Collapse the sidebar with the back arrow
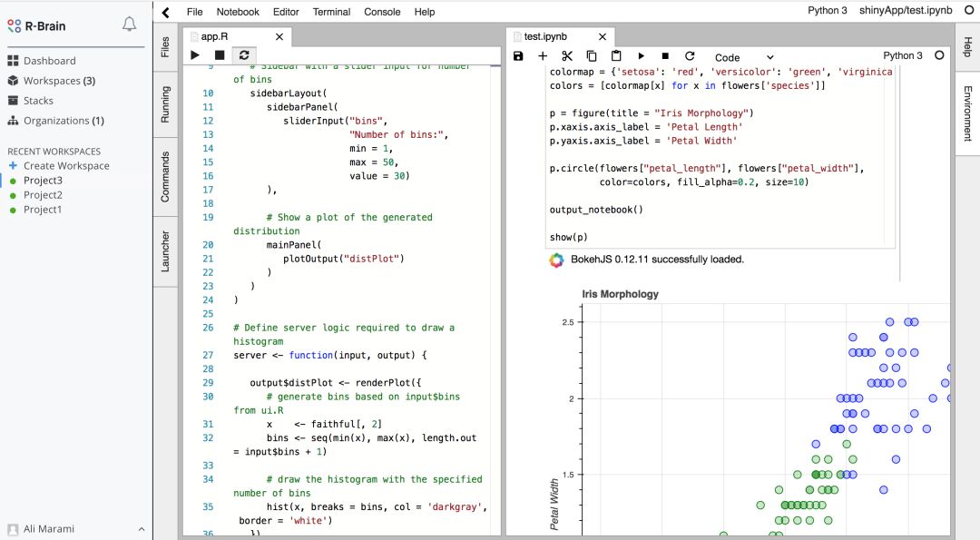 [165, 12]
